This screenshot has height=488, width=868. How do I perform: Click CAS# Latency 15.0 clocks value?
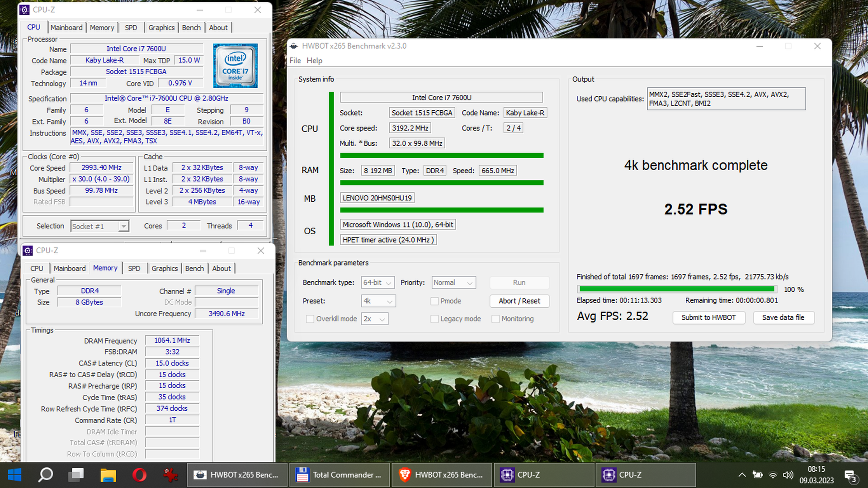[x=172, y=363]
